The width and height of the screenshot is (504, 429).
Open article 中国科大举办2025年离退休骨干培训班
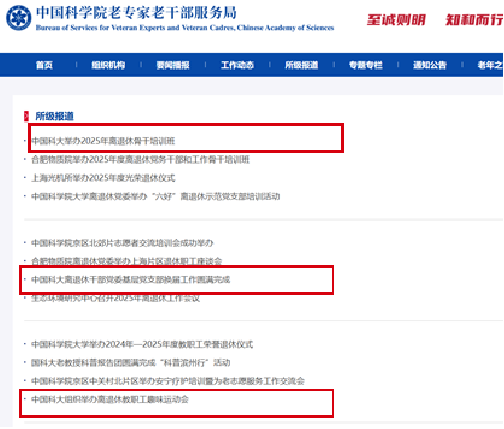[x=103, y=141]
